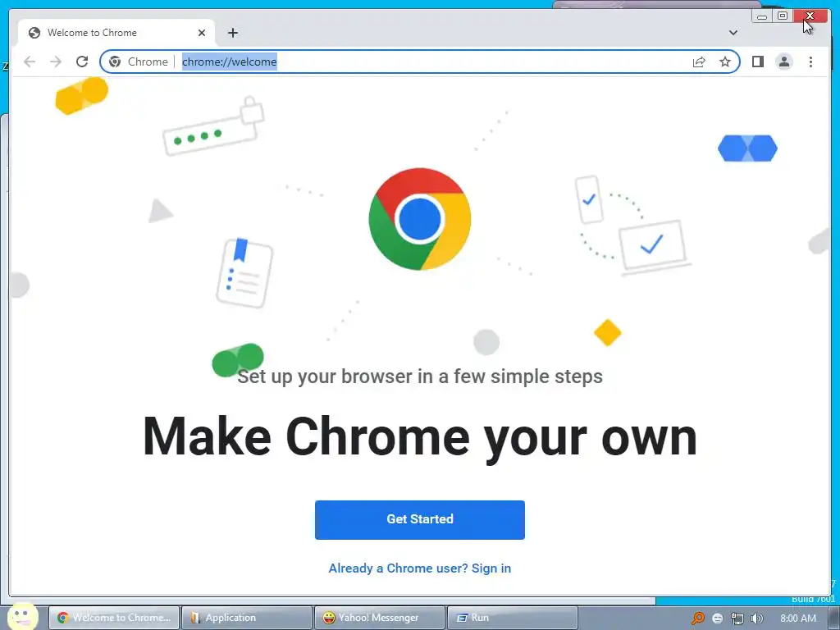Open Yahoo! Messenger from the taskbar
Viewport: 840px width, 630px height.
coord(380,618)
